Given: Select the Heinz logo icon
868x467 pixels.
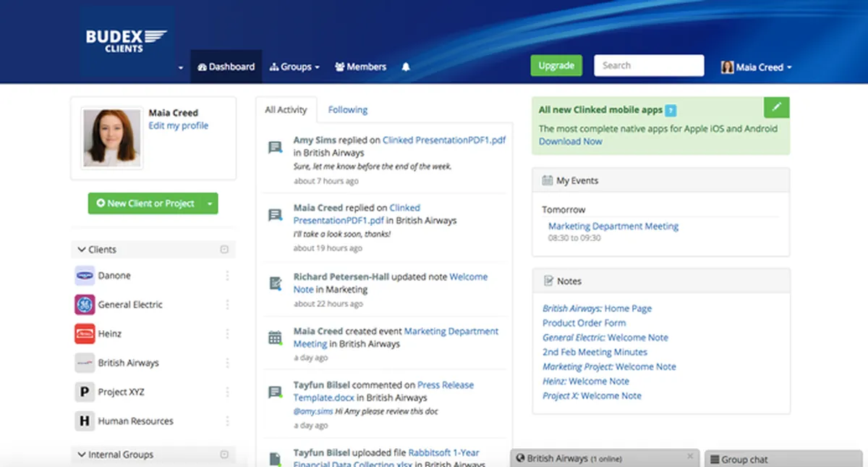Looking at the screenshot, I should (x=85, y=334).
